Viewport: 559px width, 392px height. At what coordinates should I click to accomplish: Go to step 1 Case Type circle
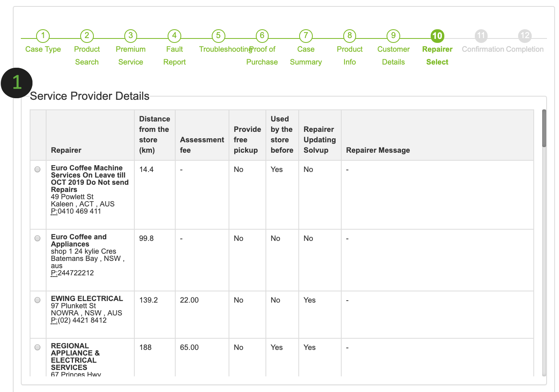click(x=43, y=36)
